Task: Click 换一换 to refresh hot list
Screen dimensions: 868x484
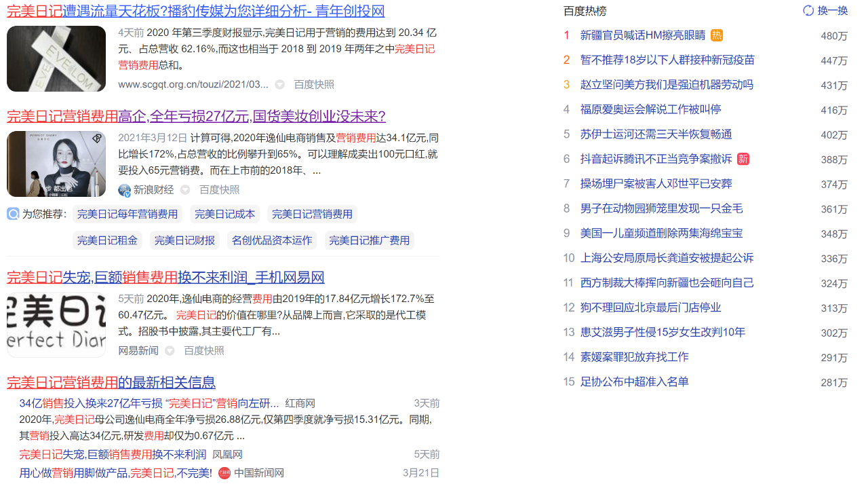Action: (x=833, y=10)
